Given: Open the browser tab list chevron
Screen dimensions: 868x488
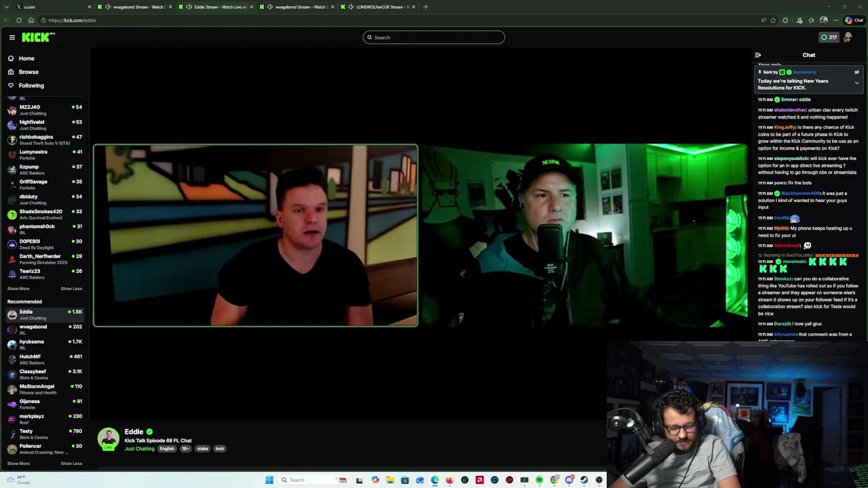Looking at the screenshot, I should point(6,7).
